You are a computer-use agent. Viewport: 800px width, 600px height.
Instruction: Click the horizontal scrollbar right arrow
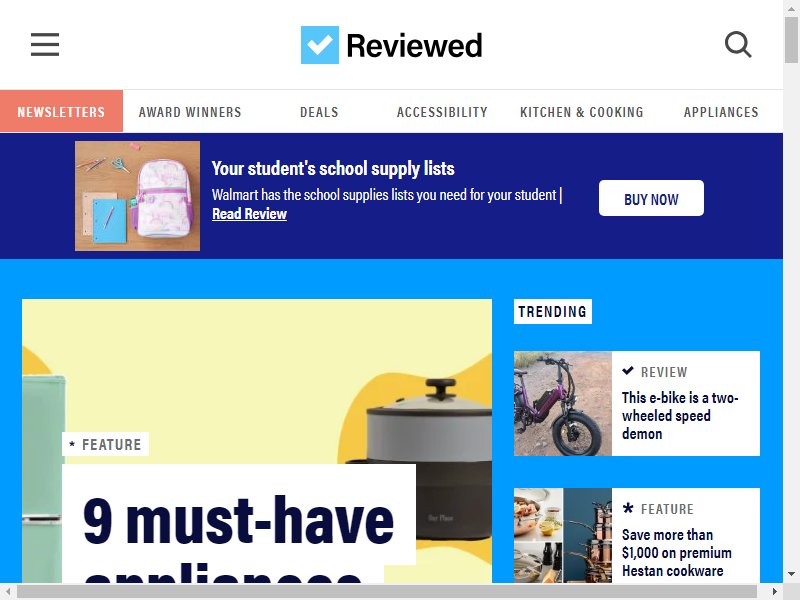click(x=774, y=592)
